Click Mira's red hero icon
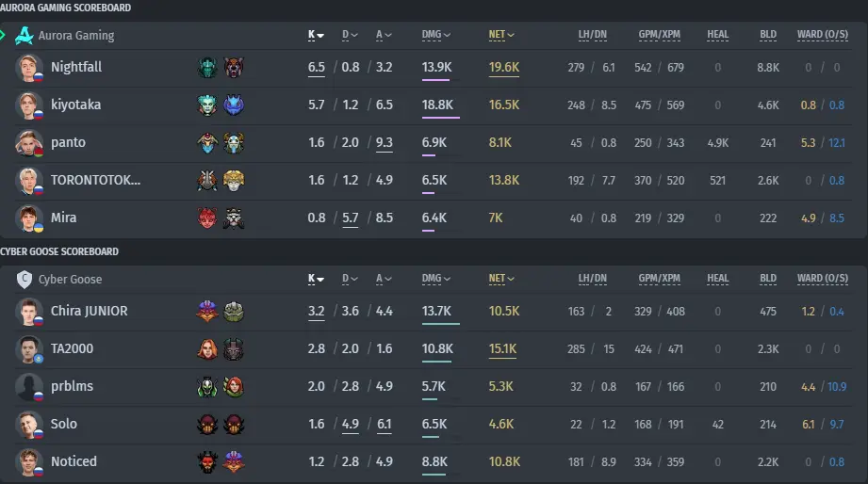This screenshot has height=484, width=868. pyautogui.click(x=207, y=218)
